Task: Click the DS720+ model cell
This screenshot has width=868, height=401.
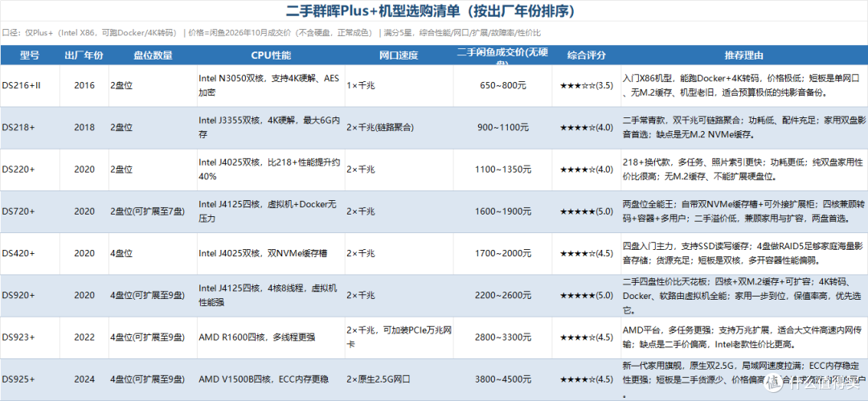Action: (x=30, y=211)
